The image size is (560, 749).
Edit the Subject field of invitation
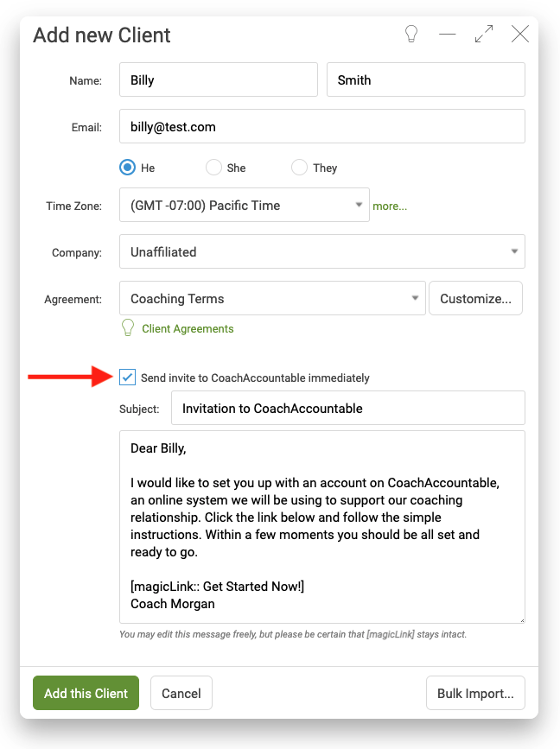(x=348, y=408)
